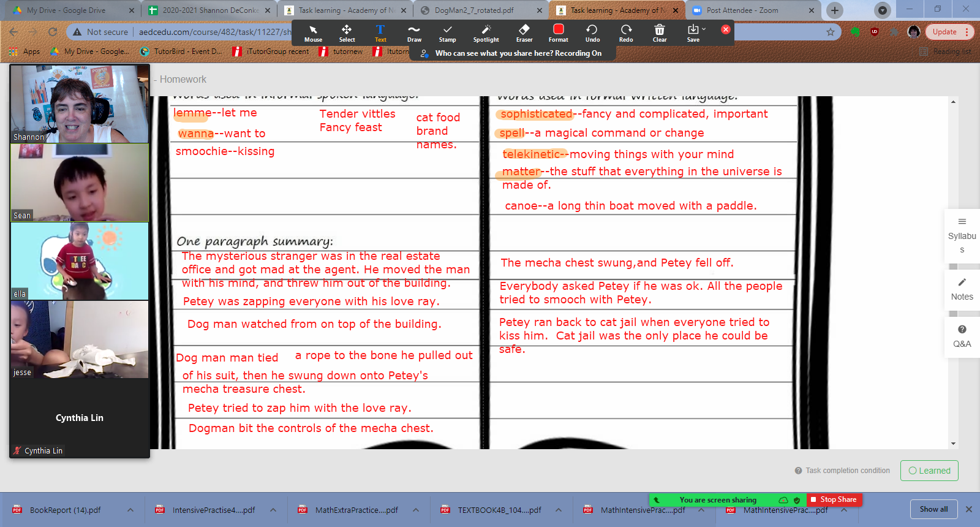This screenshot has height=527, width=980.
Task: Select Sean's video thumbnail
Action: coord(80,183)
